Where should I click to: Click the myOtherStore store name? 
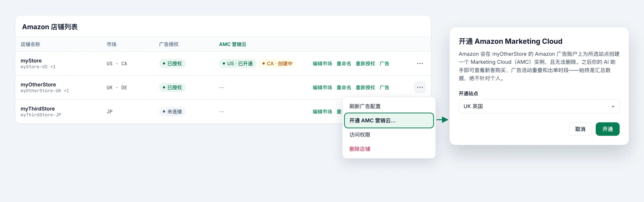click(38, 85)
